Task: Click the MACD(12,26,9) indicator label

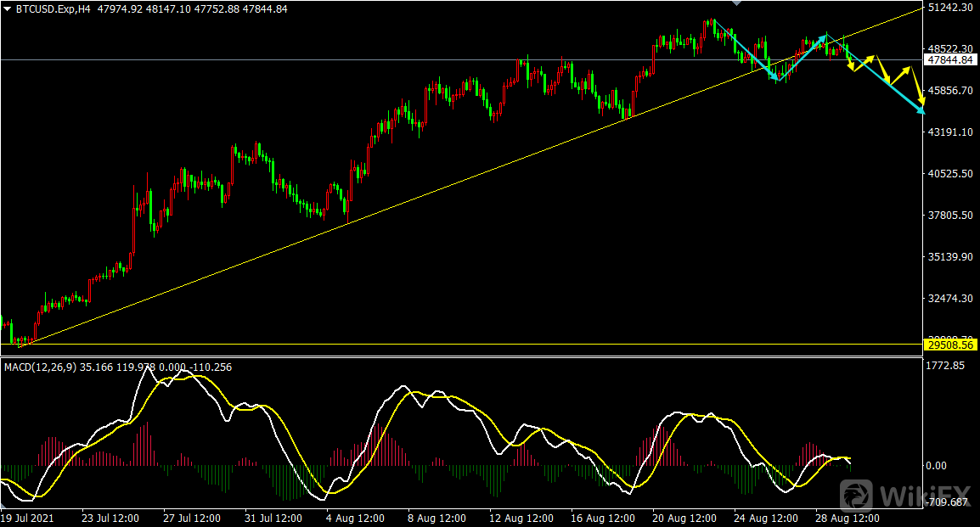Action: 41,367
